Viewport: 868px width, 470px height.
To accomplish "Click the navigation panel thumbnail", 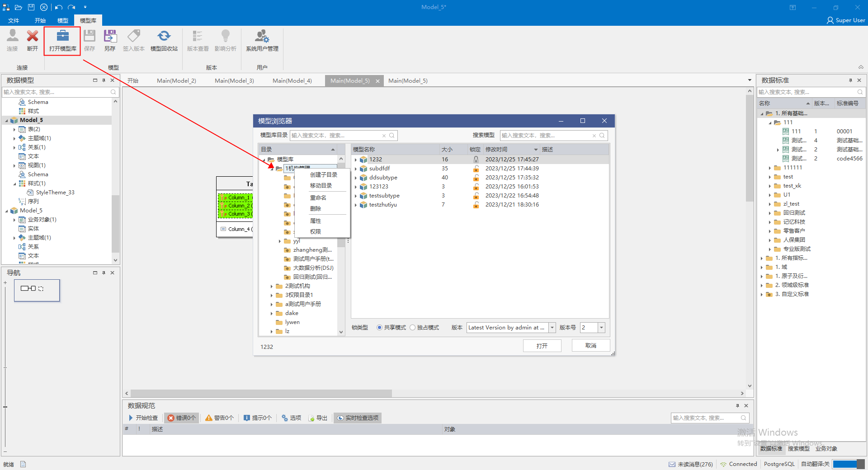I will click(x=37, y=290).
